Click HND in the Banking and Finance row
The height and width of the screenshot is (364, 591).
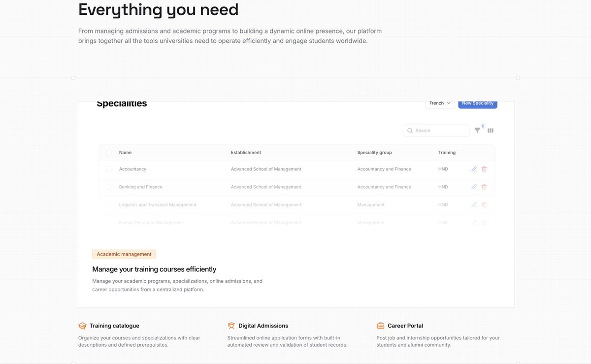tap(443, 187)
